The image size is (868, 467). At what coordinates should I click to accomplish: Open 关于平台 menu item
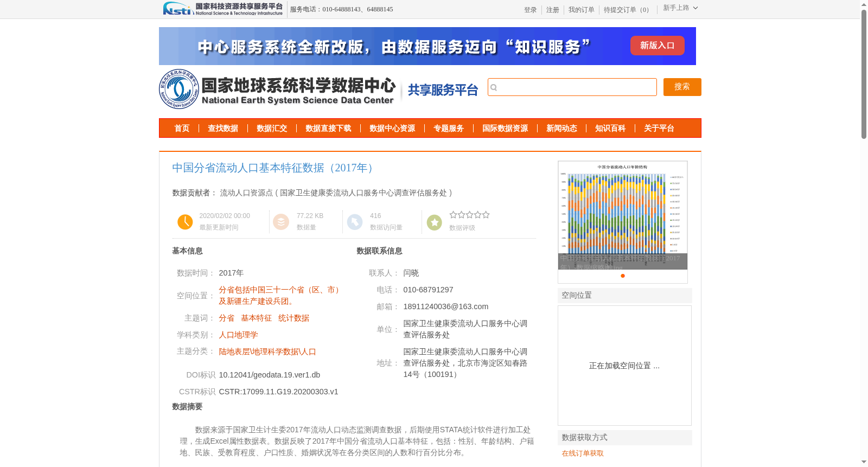tap(659, 129)
